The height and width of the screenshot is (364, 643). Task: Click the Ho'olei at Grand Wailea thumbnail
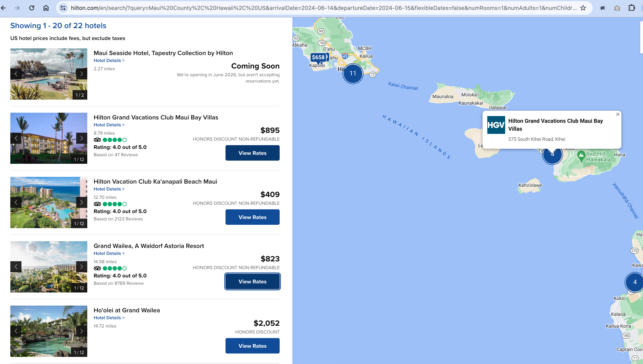tap(49, 331)
